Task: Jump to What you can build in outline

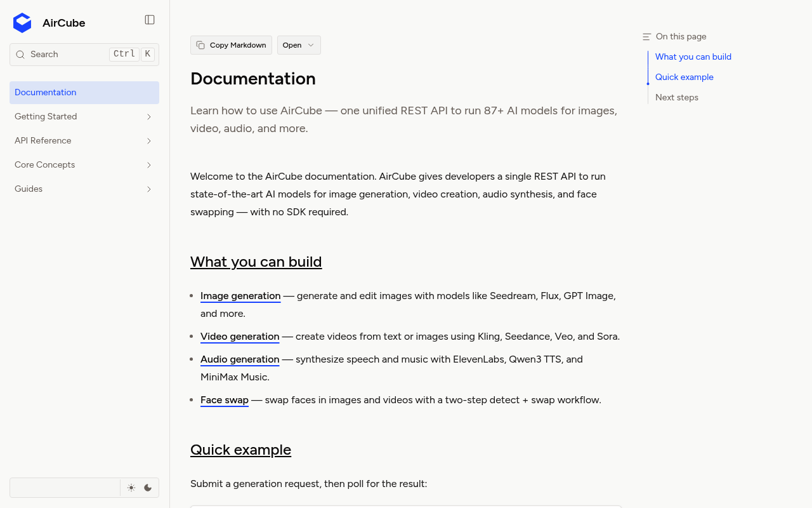Action: (x=693, y=57)
